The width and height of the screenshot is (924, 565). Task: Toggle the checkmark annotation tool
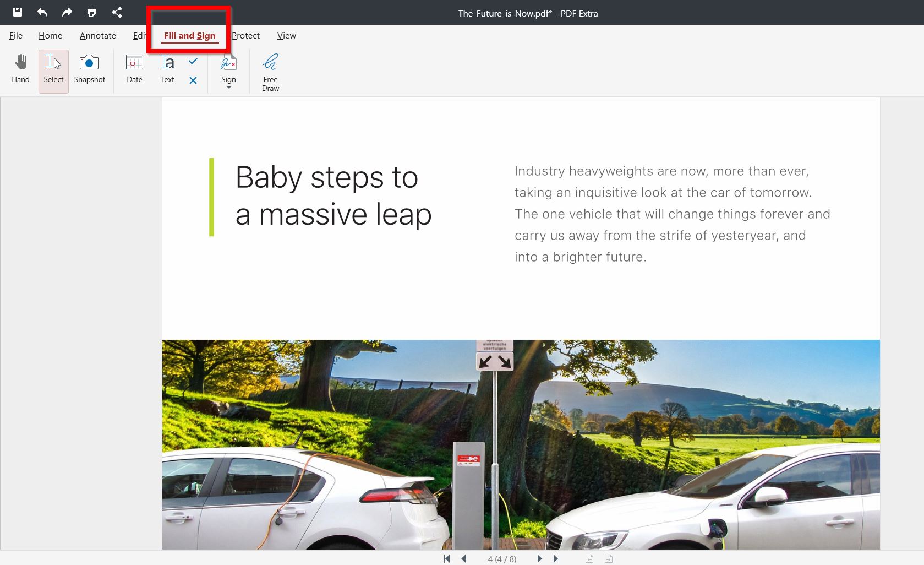pyautogui.click(x=193, y=62)
